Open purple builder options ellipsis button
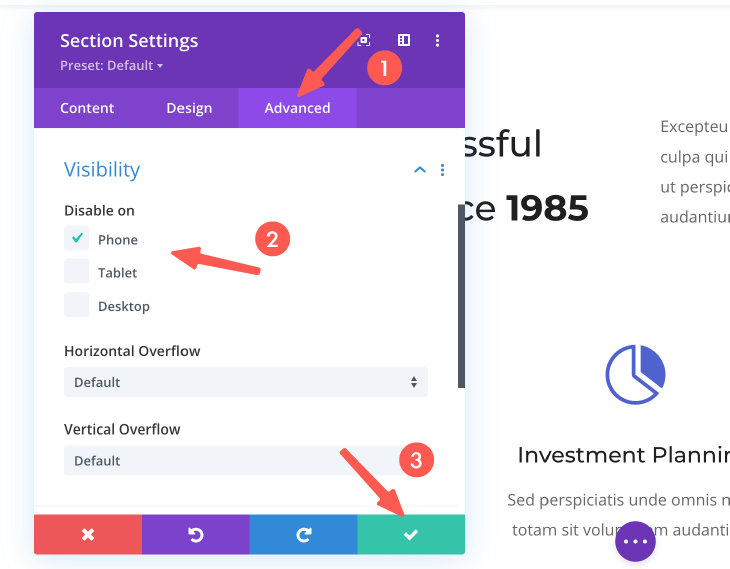This screenshot has height=569, width=730. tap(635, 541)
